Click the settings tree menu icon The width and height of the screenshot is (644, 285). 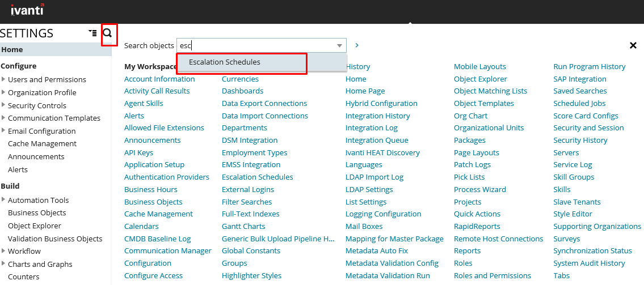[x=92, y=33]
